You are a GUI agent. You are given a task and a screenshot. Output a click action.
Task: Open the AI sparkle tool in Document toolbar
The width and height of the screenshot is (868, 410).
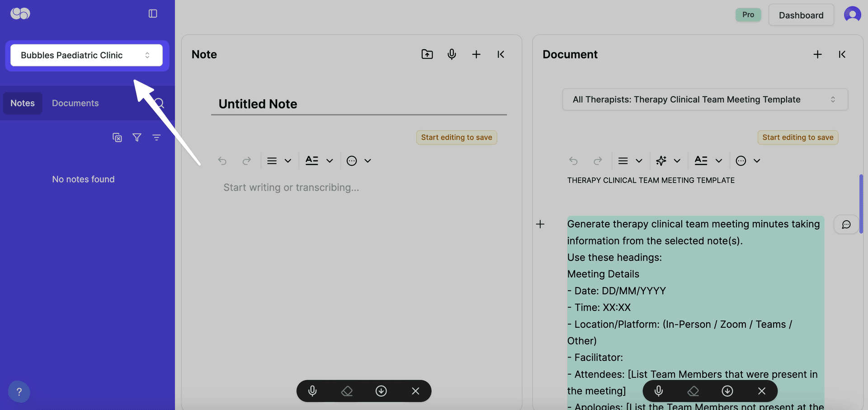click(x=661, y=160)
